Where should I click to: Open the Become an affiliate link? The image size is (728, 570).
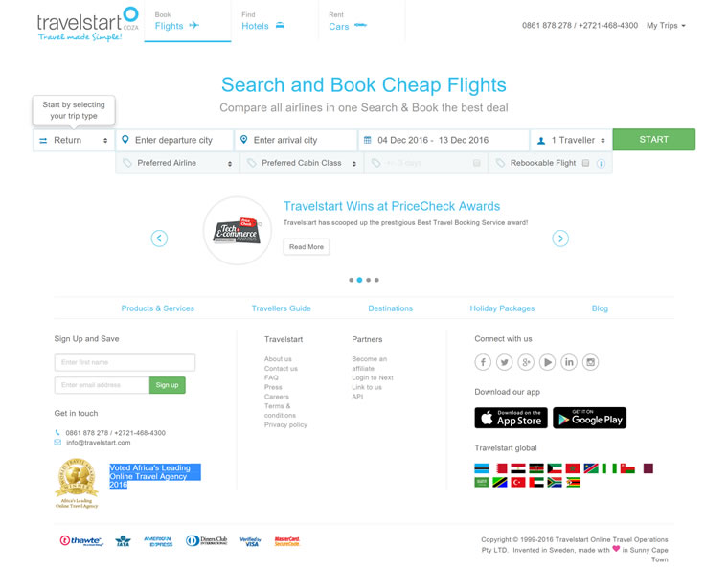(369, 363)
